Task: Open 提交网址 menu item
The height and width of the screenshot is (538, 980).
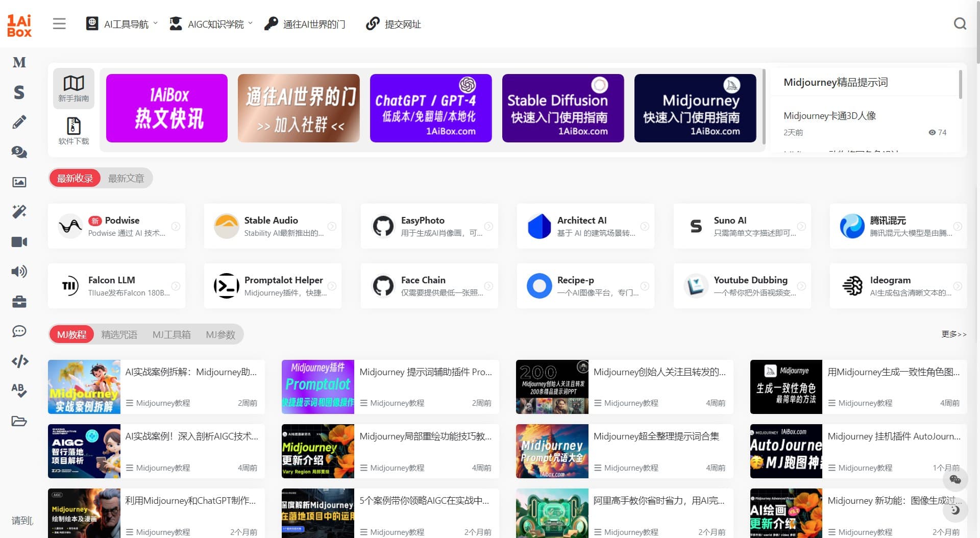Action: (394, 24)
